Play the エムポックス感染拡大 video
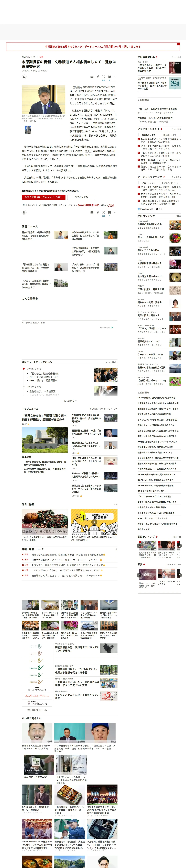Viewport: 186px width, 868px height. [x=45, y=522]
